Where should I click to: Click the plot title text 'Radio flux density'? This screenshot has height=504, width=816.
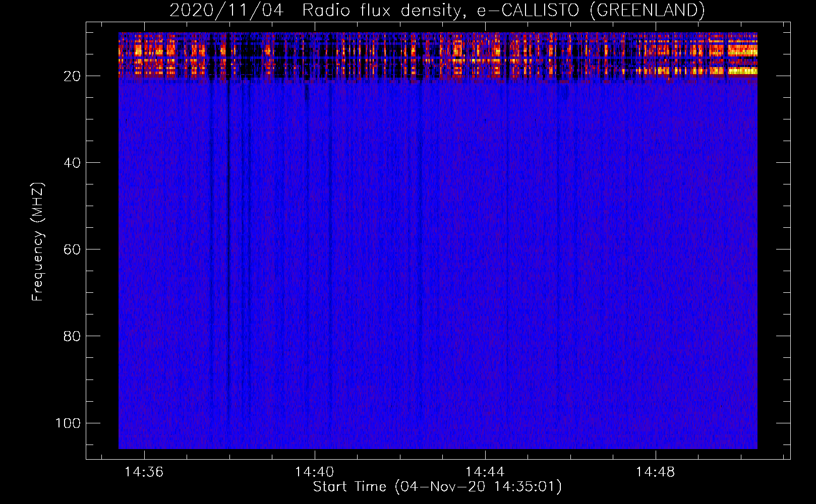click(x=381, y=10)
